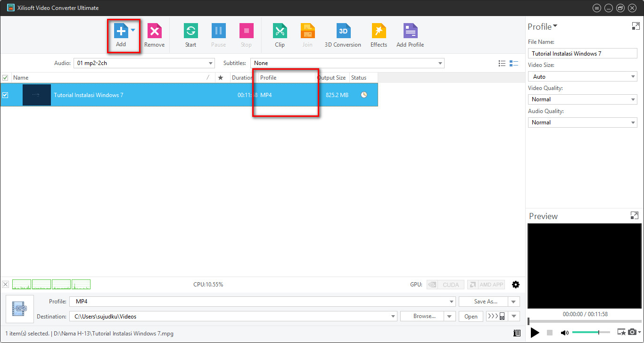This screenshot has height=343, width=644.
Task: Click the Tutorial Instalasi Windows 7 thumbnail
Action: [x=37, y=95]
